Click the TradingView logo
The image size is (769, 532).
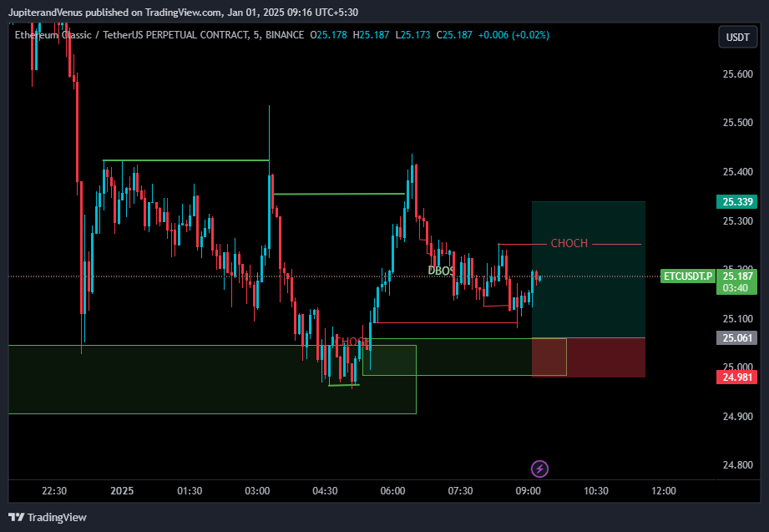(48, 517)
